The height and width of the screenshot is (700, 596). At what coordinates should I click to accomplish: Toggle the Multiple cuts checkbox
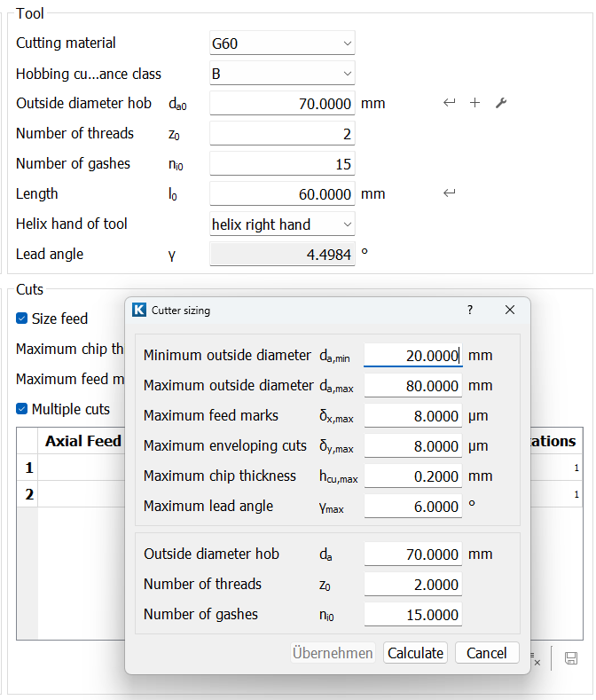(x=22, y=409)
